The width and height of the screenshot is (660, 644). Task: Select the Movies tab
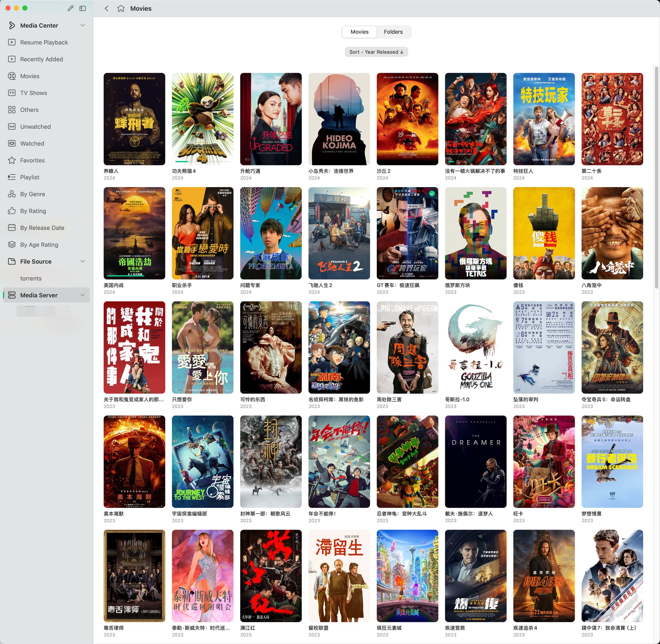pyautogui.click(x=359, y=32)
